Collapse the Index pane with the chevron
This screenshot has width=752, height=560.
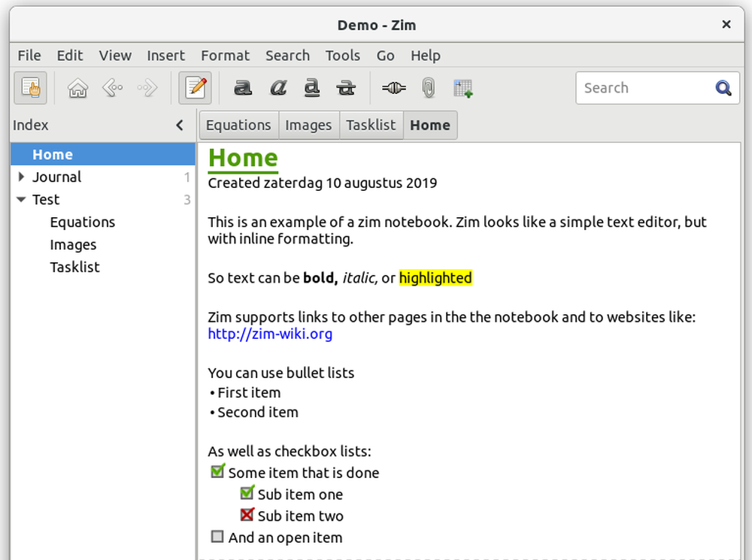pyautogui.click(x=180, y=125)
